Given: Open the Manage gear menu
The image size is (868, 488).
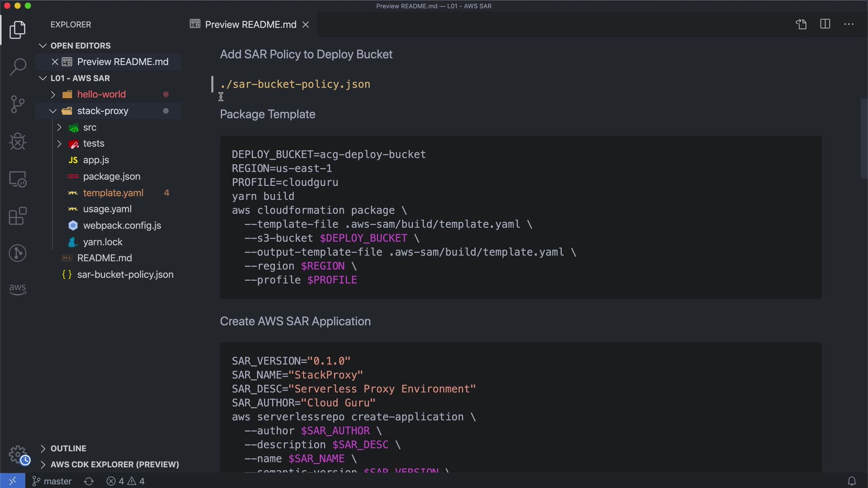Looking at the screenshot, I should [x=18, y=455].
